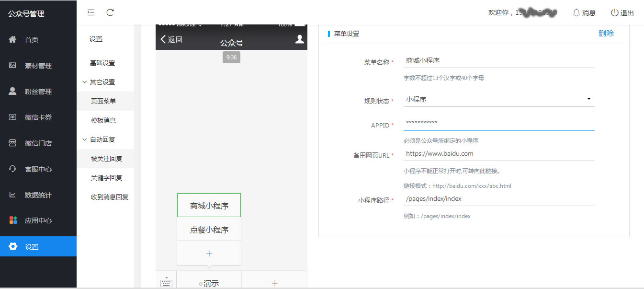Open the 规则状态 小程序 dropdown
The width and height of the screenshot is (644, 289).
[x=499, y=99]
